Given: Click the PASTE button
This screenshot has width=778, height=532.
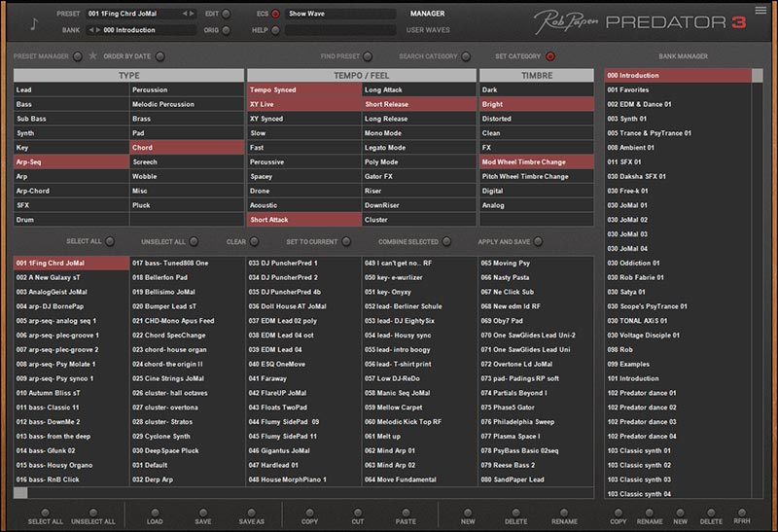Looking at the screenshot, I should [x=406, y=513].
